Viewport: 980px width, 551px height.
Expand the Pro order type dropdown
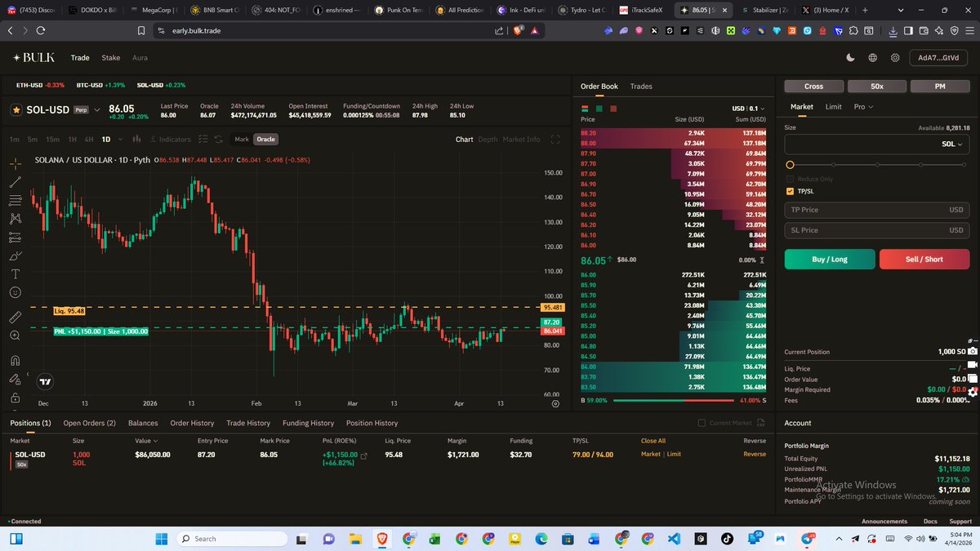[x=863, y=107]
